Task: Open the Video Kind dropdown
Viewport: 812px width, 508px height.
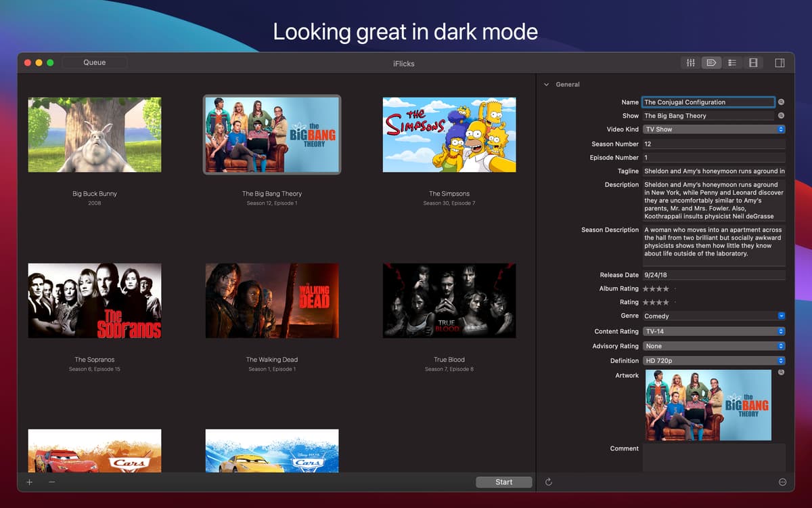Action: coord(782,129)
